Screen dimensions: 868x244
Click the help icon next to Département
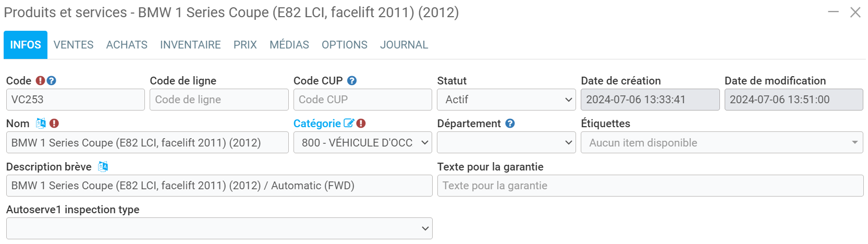(510, 124)
